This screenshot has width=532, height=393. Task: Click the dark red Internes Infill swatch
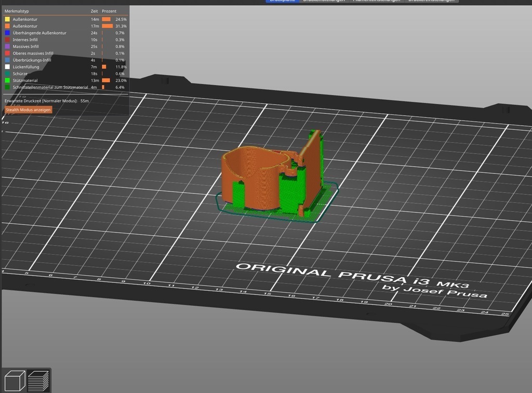pyautogui.click(x=7, y=39)
